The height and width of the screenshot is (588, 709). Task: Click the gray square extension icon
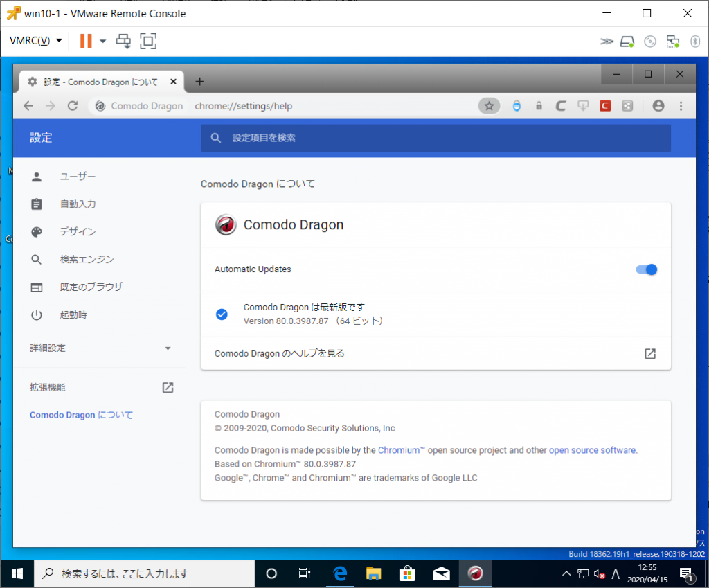627,106
